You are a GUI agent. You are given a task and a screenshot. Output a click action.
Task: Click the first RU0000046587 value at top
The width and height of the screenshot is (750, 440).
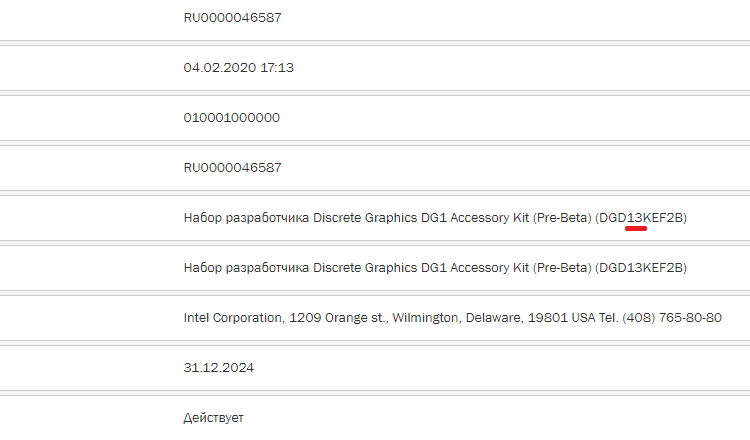(x=232, y=18)
